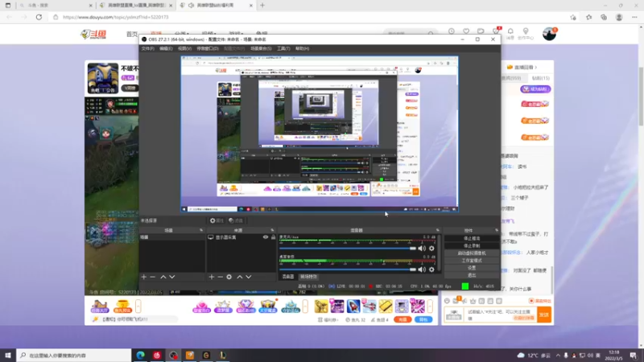Pop out the Sources dock panel
Image resolution: width=644 pixels, height=362 pixels.
(272, 230)
